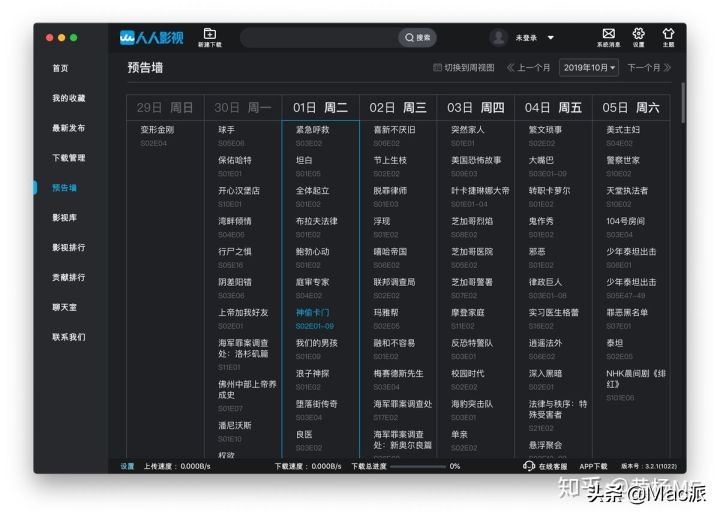Click the online customer service headset icon
720x518 pixels.
coord(529,466)
